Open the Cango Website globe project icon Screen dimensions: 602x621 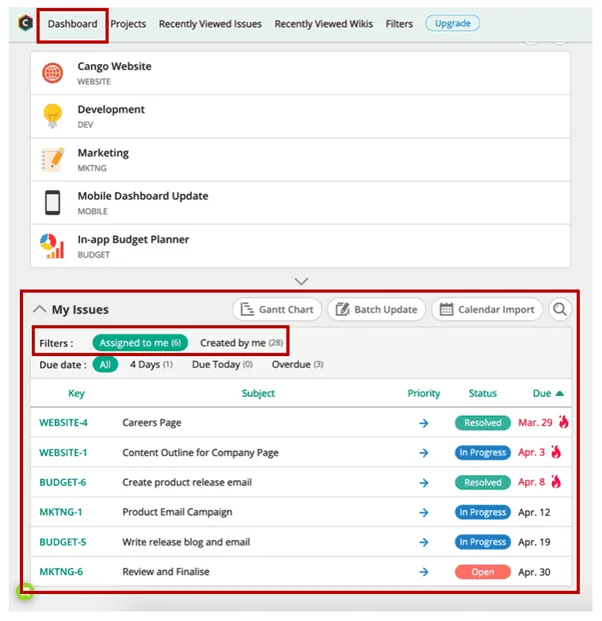pyautogui.click(x=52, y=73)
